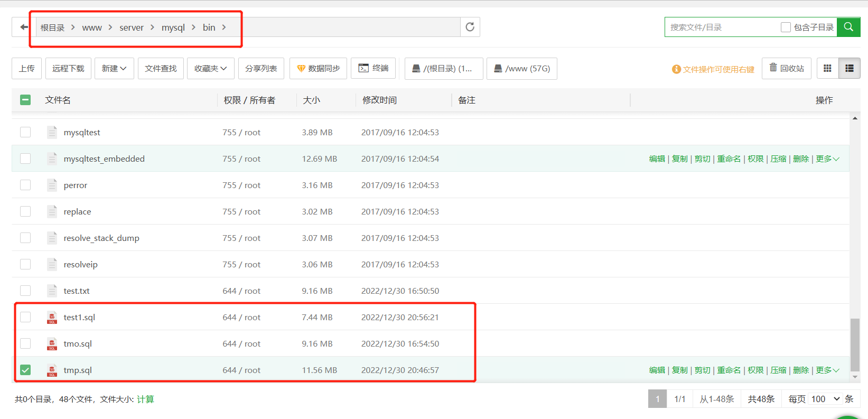Click the green search magnifier button
This screenshot has width=868, height=419.
coord(848,27)
